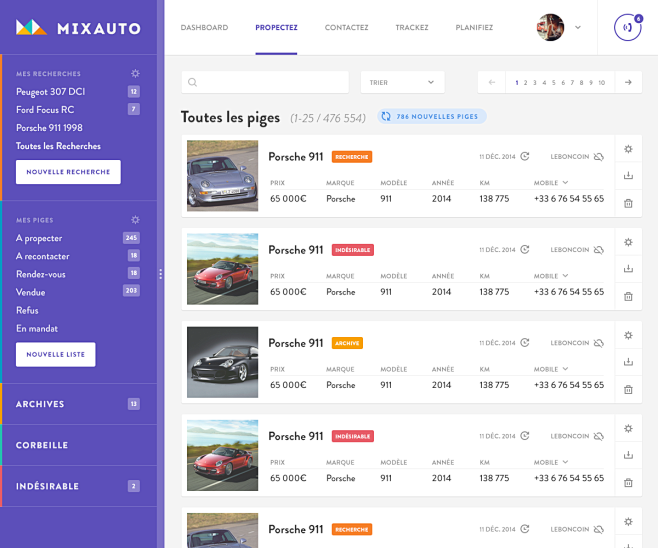658x548 pixels.
Task: Open the Corbeille sidebar section
Action: pyautogui.click(x=79, y=445)
